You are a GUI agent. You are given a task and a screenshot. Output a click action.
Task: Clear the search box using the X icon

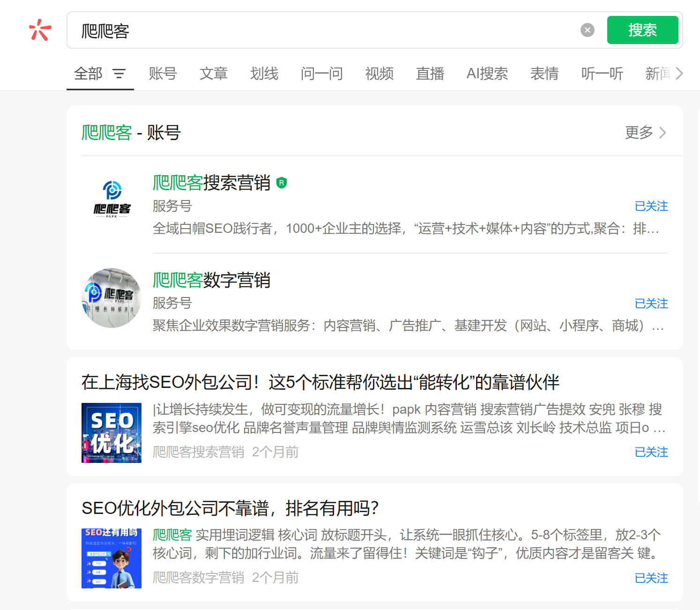pos(587,30)
